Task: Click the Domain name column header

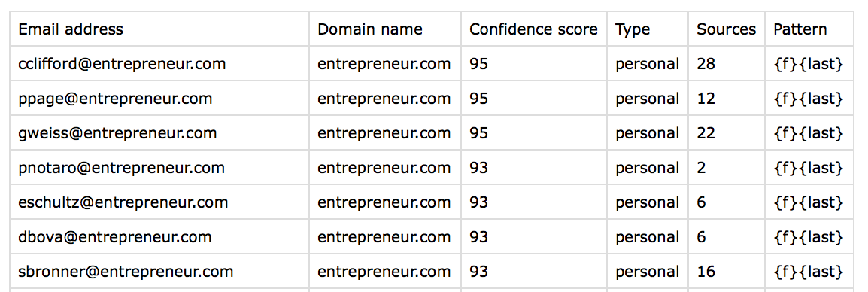Action: coord(384,29)
